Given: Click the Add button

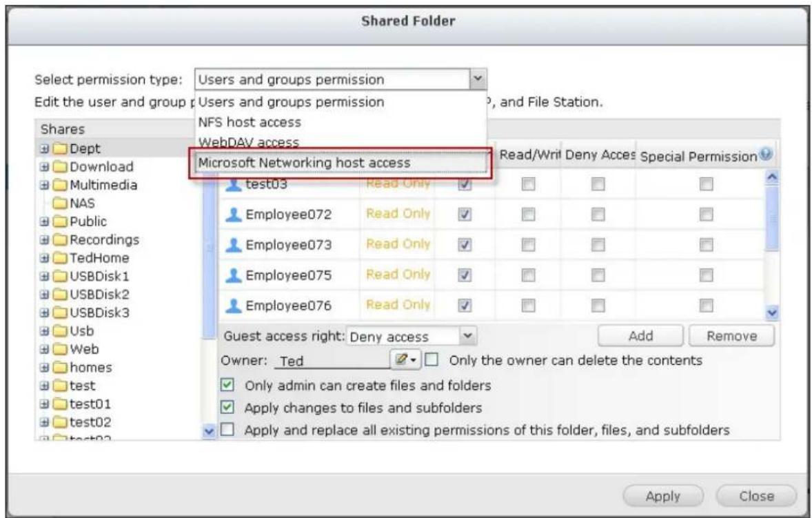Looking at the screenshot, I should click(640, 336).
